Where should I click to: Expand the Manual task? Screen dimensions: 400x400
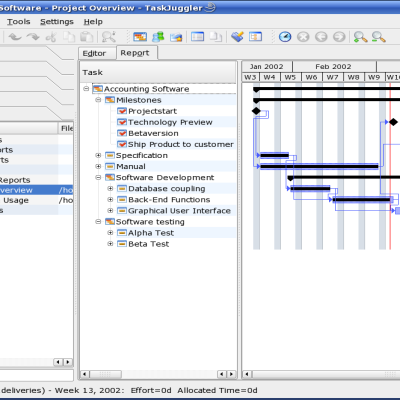pyautogui.click(x=98, y=166)
